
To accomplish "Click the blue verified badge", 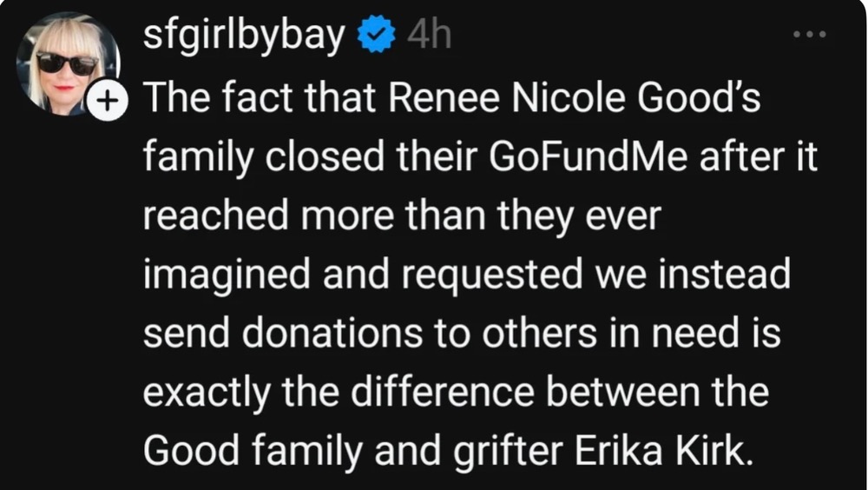I will (x=377, y=36).
